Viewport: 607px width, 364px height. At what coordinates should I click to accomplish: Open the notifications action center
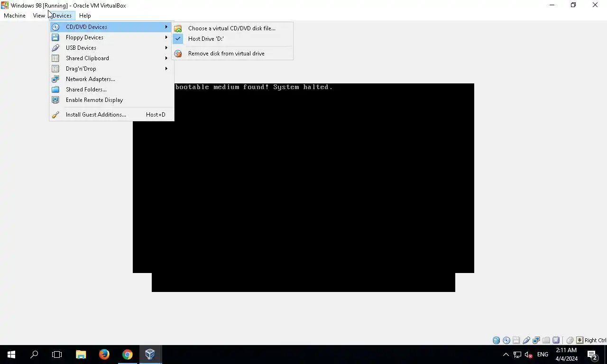coord(592,355)
